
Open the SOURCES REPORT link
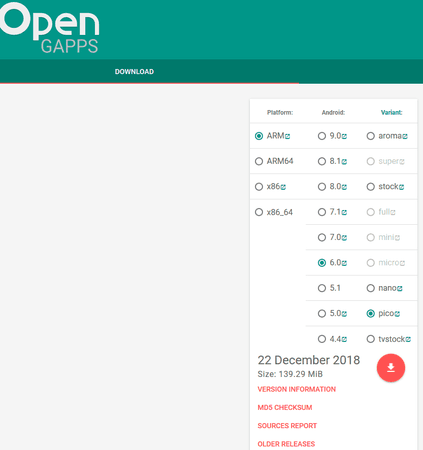tap(287, 426)
